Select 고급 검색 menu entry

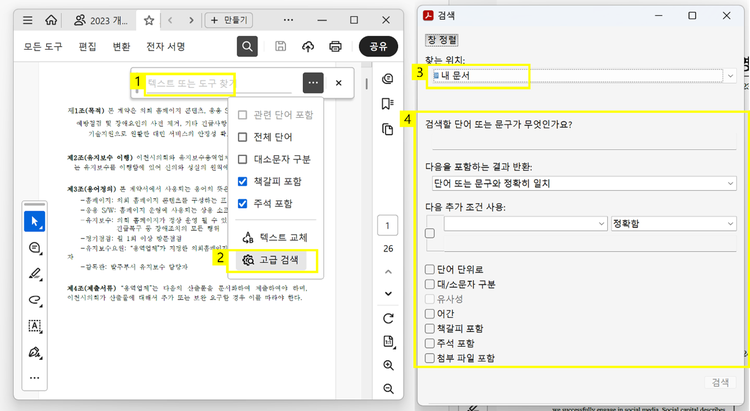coord(271,260)
